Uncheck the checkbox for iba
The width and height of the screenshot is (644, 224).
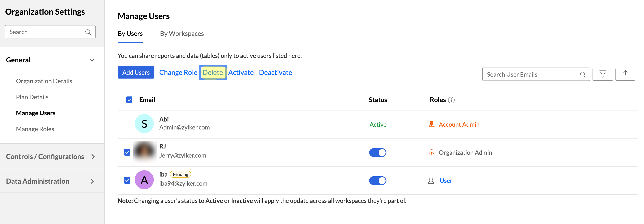coord(127,180)
